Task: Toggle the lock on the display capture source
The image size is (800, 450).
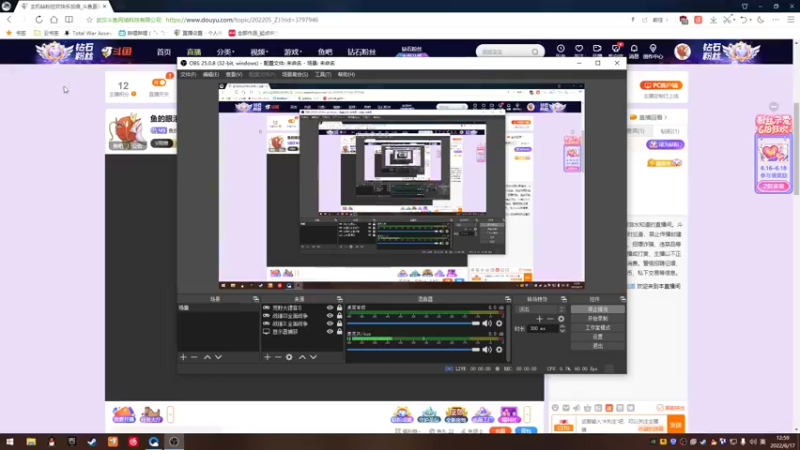Action: [339, 332]
